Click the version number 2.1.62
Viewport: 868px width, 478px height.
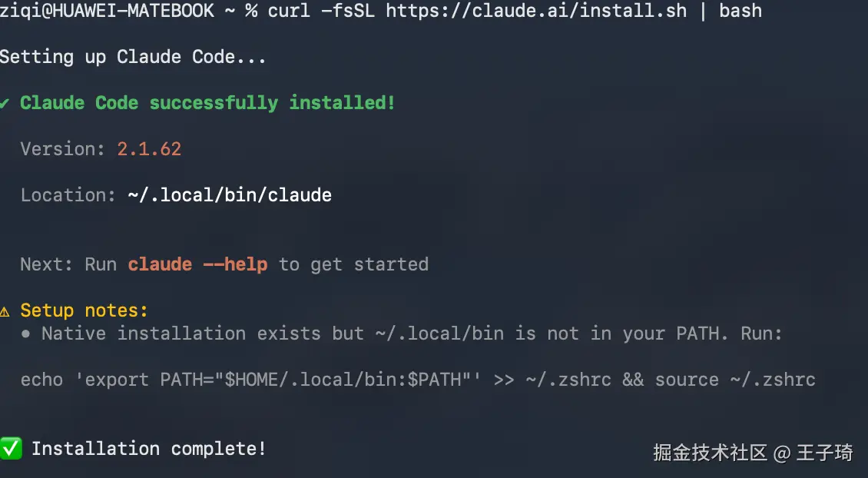[149, 149]
